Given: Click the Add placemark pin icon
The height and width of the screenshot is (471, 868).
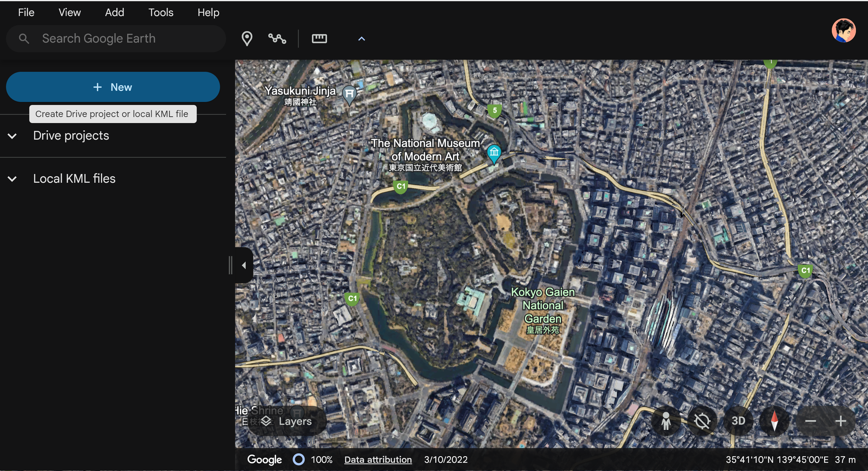Looking at the screenshot, I should point(247,39).
